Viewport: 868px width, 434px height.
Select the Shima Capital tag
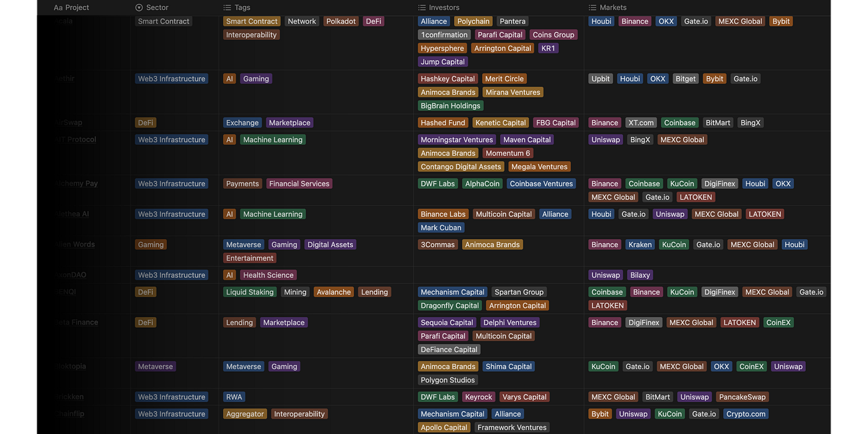(509, 367)
